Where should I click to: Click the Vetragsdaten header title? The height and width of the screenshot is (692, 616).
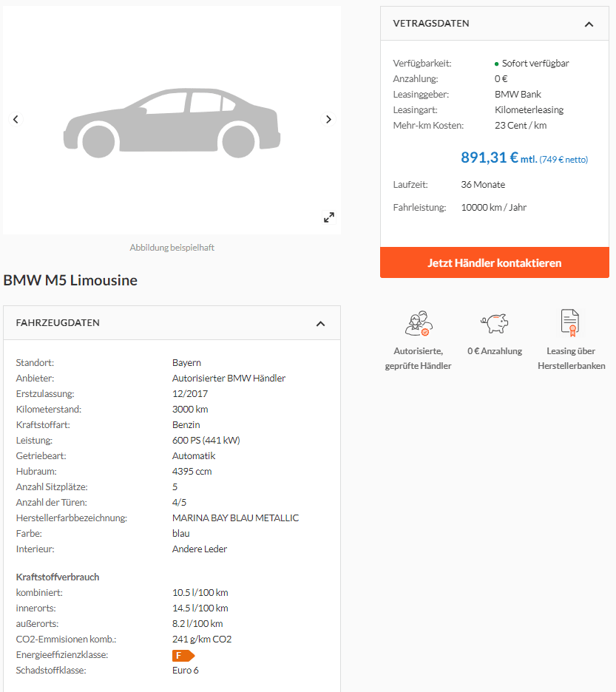(431, 24)
